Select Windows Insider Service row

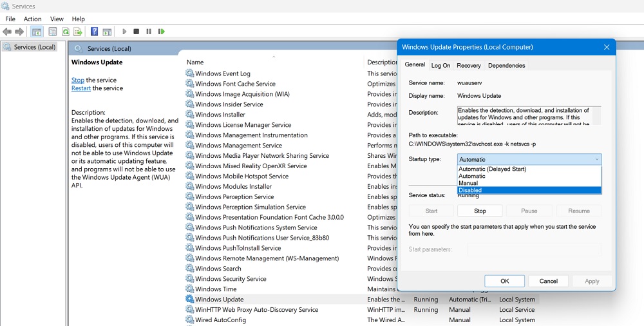tap(229, 104)
